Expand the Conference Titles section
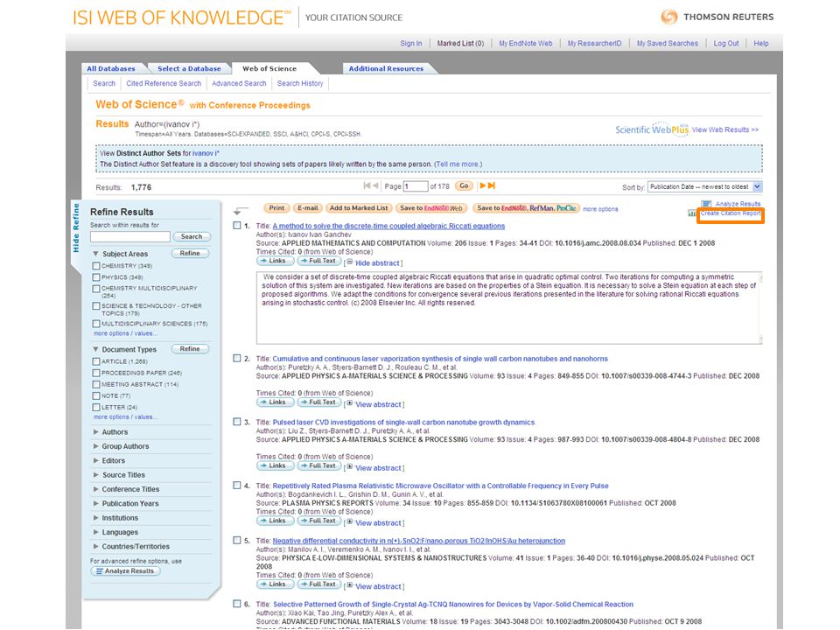The image size is (840, 630). pos(96,489)
